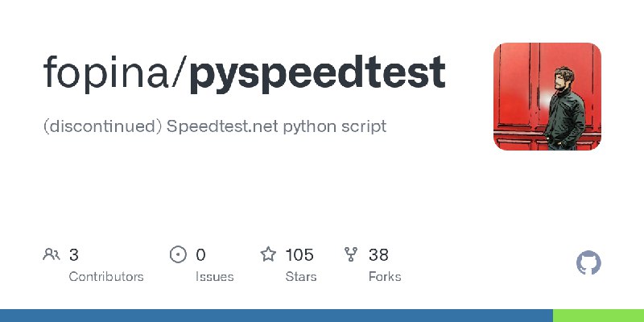
Task: Click the contributor count number 3
Action: pos(73,254)
